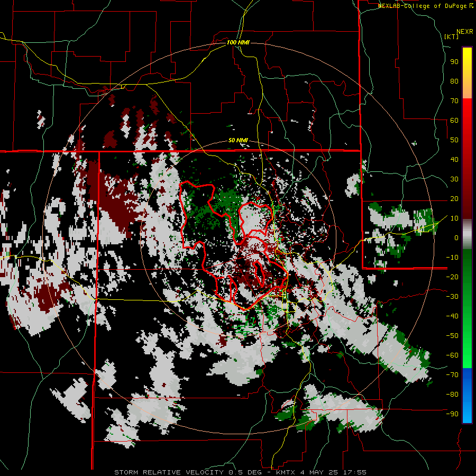Click the -90 value on velocity scale
The width and height of the screenshot is (476, 476).
pos(452,414)
